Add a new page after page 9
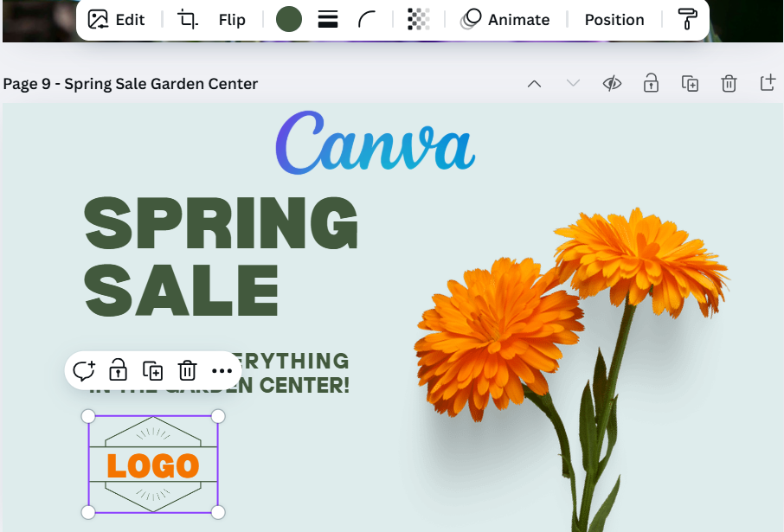 [768, 83]
